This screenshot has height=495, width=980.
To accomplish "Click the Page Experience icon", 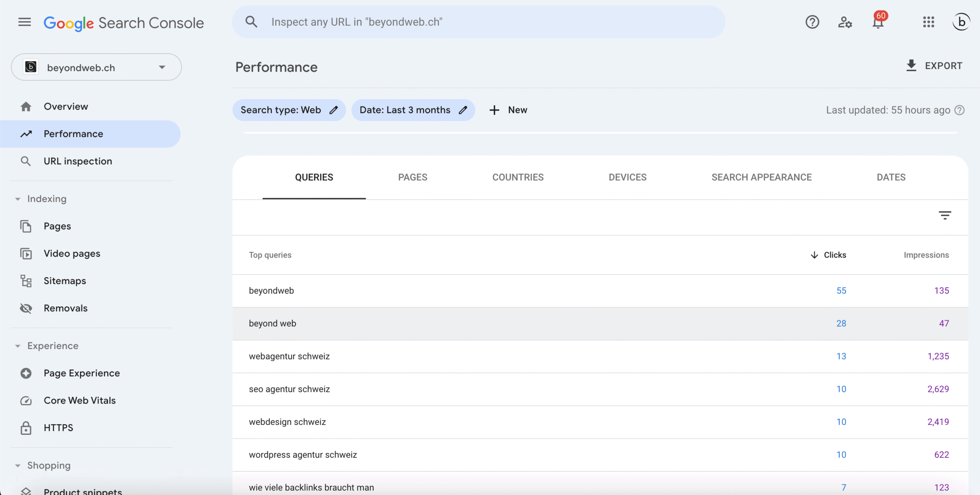I will [26, 373].
